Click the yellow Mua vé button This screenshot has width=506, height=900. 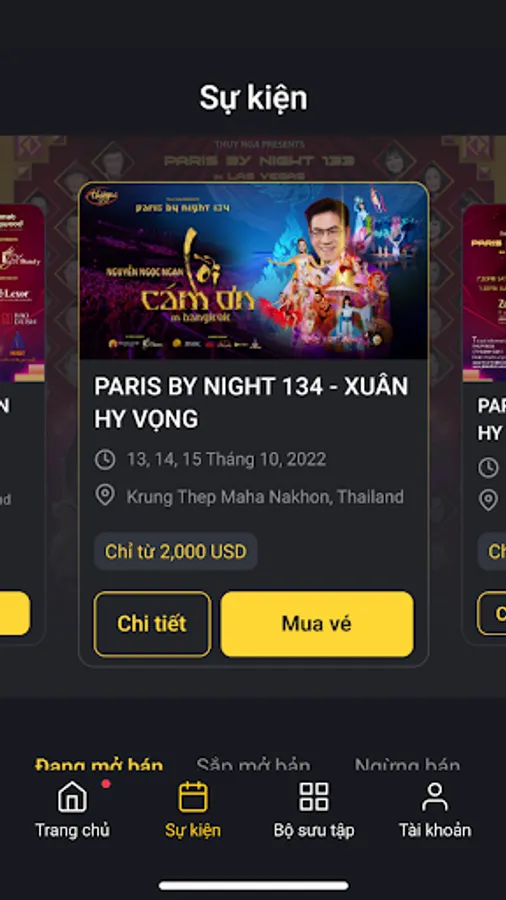[317, 624]
